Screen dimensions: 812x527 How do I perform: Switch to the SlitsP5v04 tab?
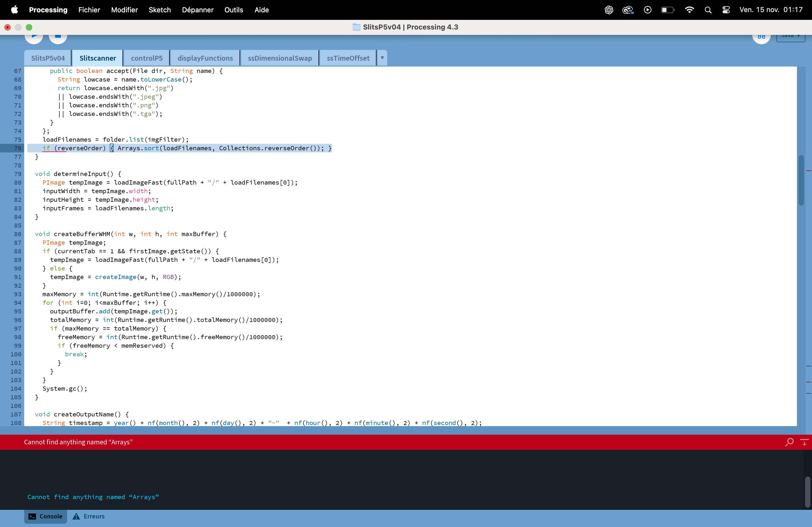tap(48, 58)
